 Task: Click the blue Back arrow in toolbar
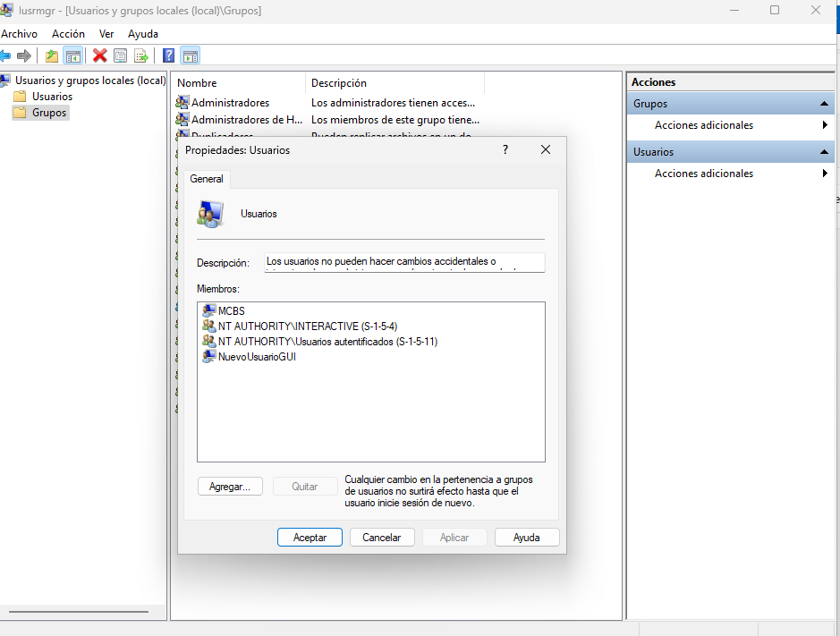pyautogui.click(x=5, y=55)
